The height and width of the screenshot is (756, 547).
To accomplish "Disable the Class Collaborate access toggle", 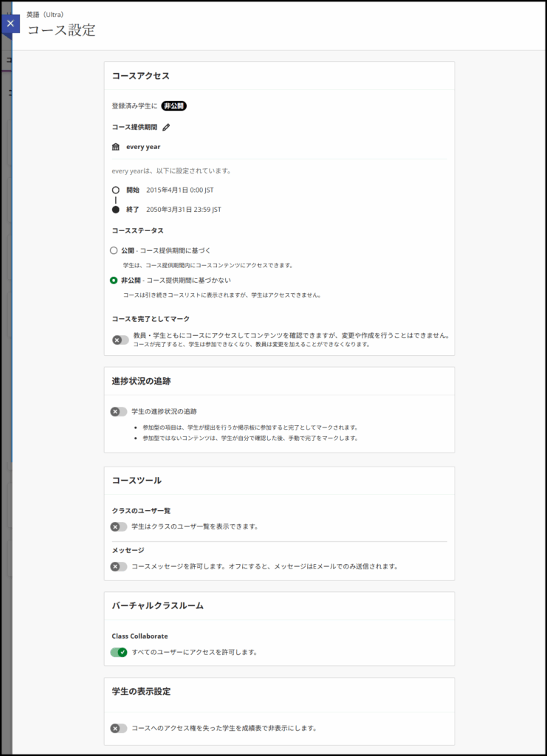I will click(119, 652).
